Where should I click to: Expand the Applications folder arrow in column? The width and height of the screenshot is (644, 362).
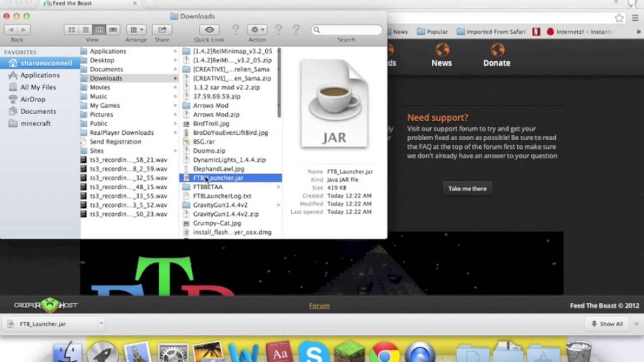[176, 51]
